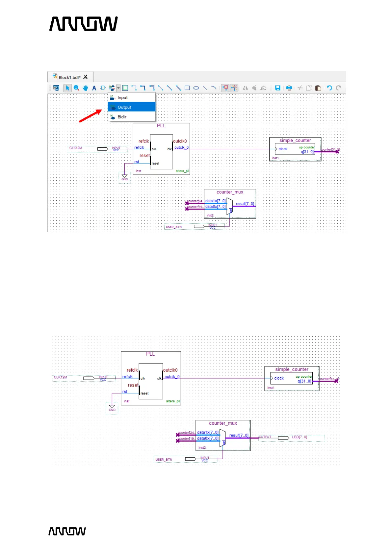Undo the last action
Viewport: 392px width, 554px height.
coord(329,88)
